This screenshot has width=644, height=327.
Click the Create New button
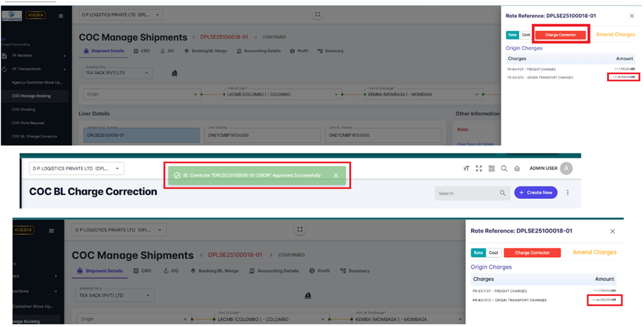[536, 193]
